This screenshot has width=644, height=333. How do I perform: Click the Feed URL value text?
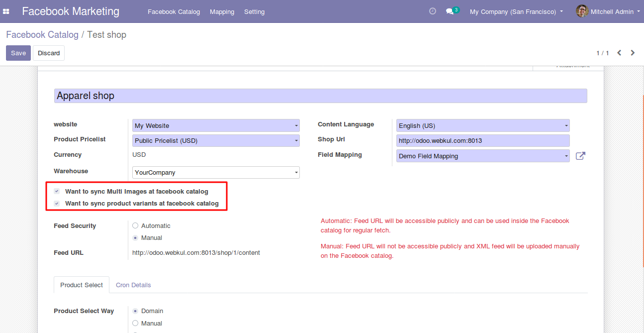(196, 252)
